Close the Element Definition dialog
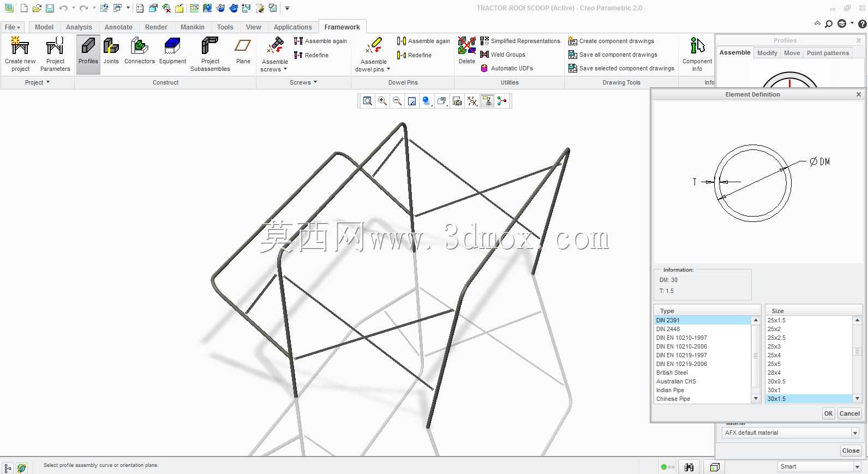Viewport: 868px width, 474px height. (858, 94)
